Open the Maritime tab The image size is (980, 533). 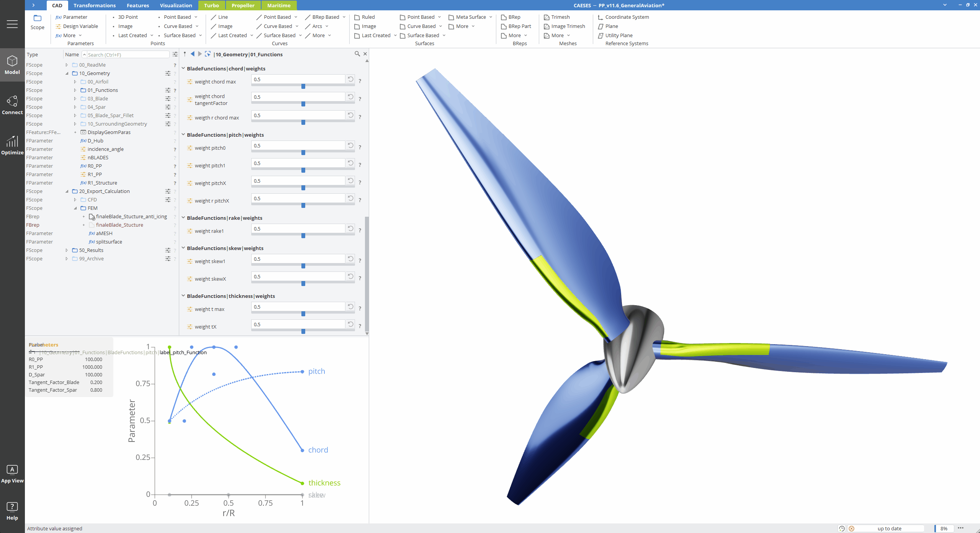click(x=279, y=5)
